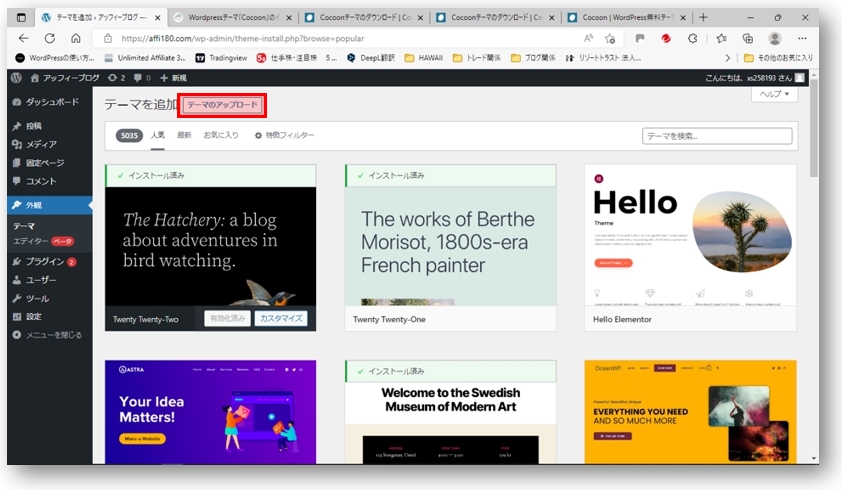842x490 pixels.
Task: Open the トレード関係 bookmarks folder
Action: (x=476, y=57)
